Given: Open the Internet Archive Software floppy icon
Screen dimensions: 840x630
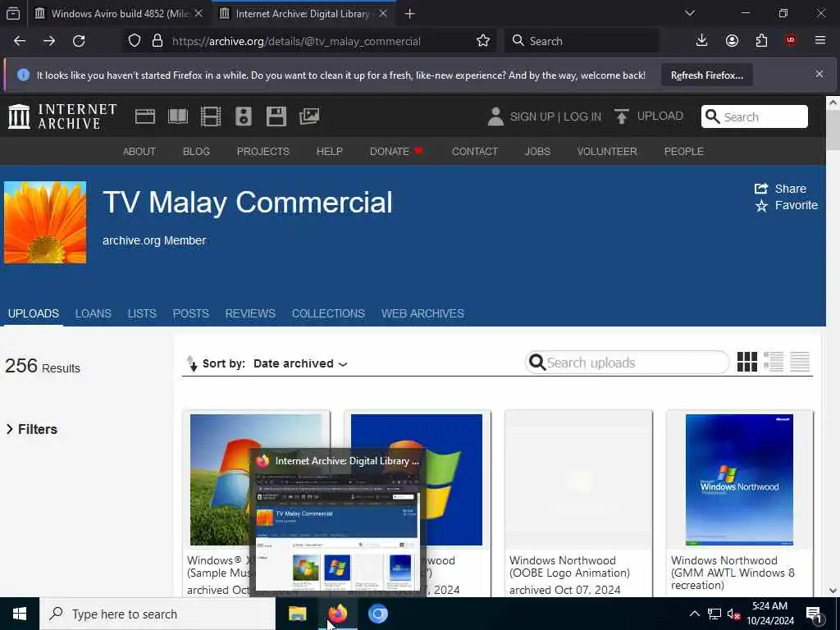Looking at the screenshot, I should click(276, 116).
